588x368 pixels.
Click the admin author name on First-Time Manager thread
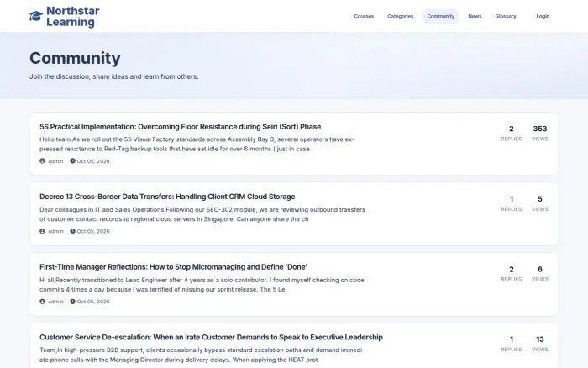(x=55, y=302)
